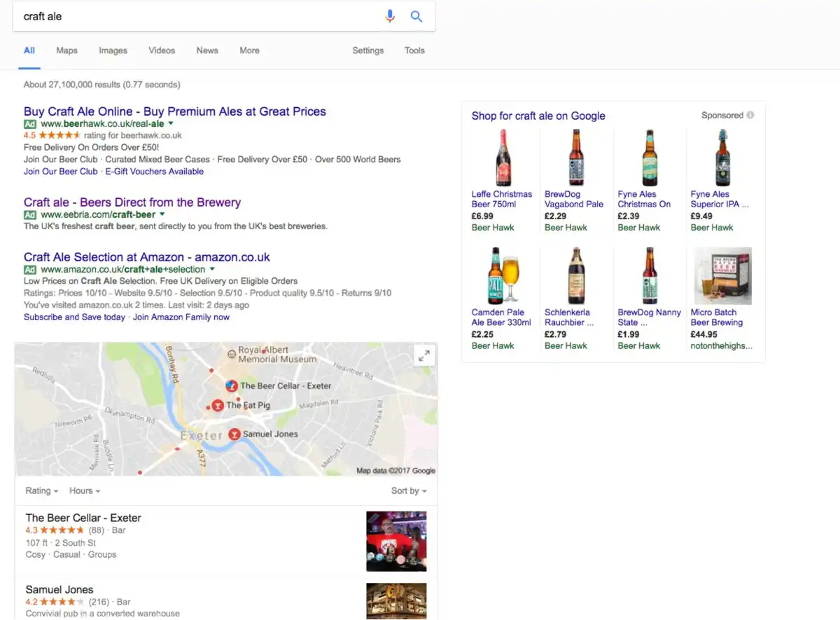Click The Fat Pig map marker
840x620 pixels.
218,405
